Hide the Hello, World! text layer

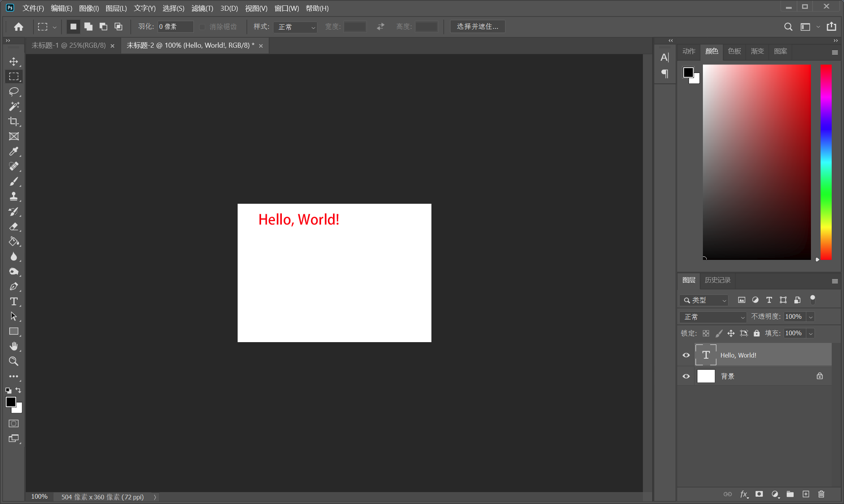point(686,355)
